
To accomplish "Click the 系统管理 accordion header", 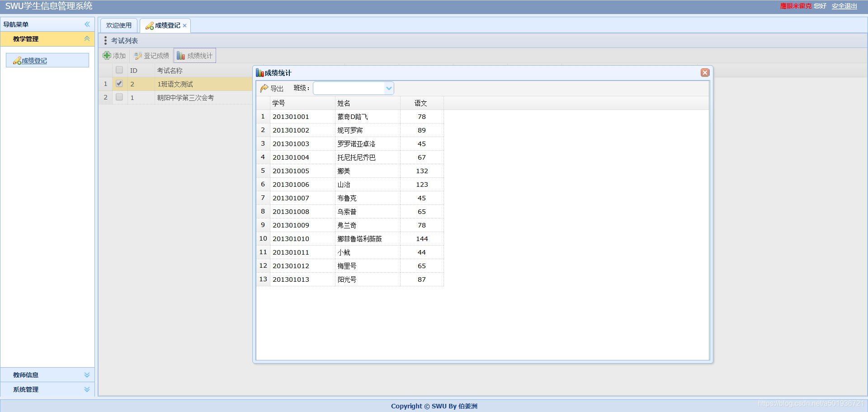I will tap(47, 389).
